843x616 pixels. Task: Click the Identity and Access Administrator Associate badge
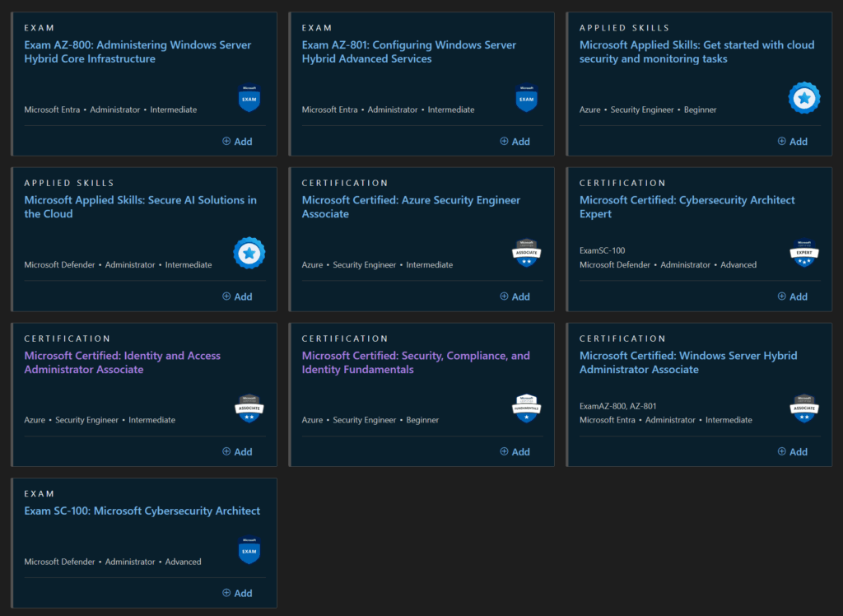[x=249, y=408]
